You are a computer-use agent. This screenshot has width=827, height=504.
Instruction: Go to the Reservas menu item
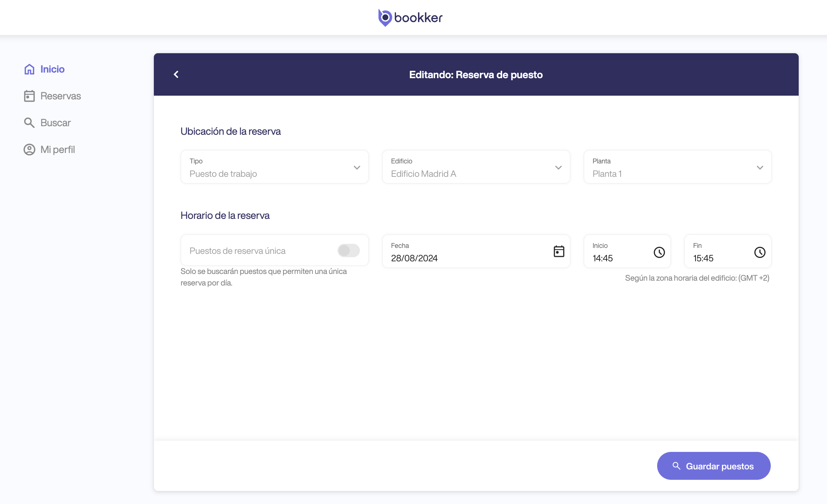pyautogui.click(x=60, y=96)
